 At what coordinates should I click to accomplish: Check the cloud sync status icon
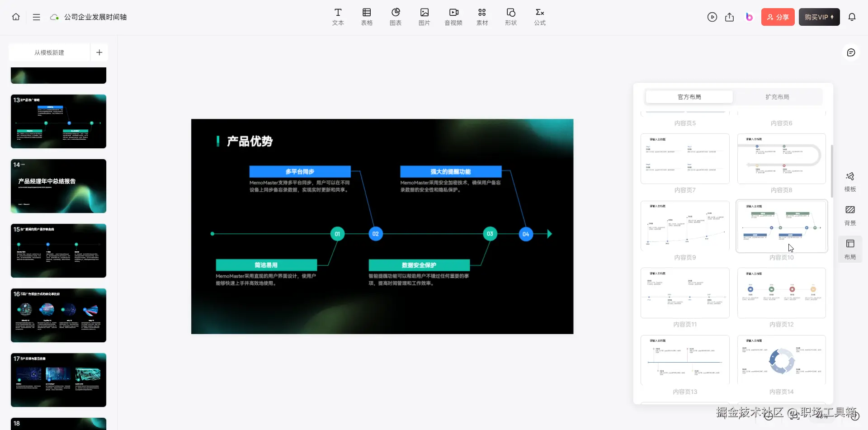tap(54, 17)
